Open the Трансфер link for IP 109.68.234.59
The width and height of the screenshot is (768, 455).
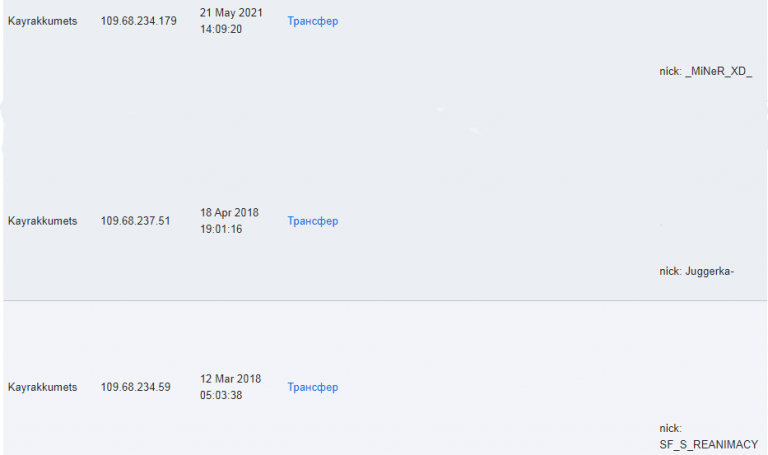point(312,387)
